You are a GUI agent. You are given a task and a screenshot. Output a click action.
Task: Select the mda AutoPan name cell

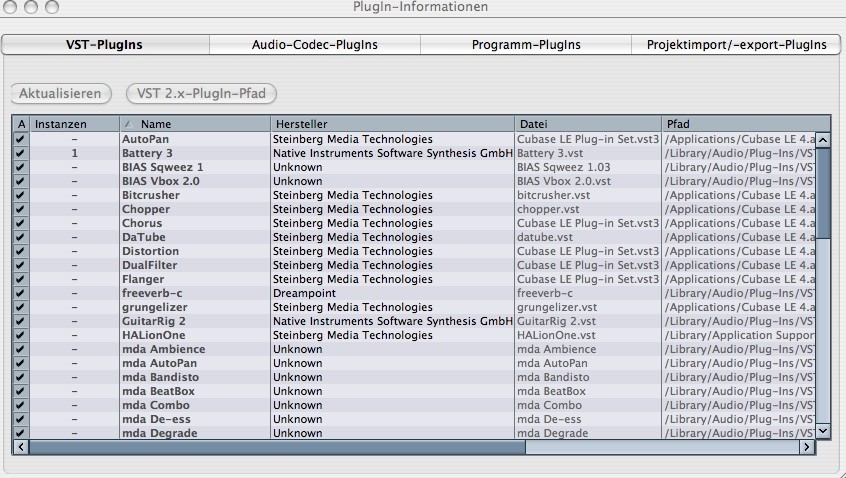(x=195, y=364)
